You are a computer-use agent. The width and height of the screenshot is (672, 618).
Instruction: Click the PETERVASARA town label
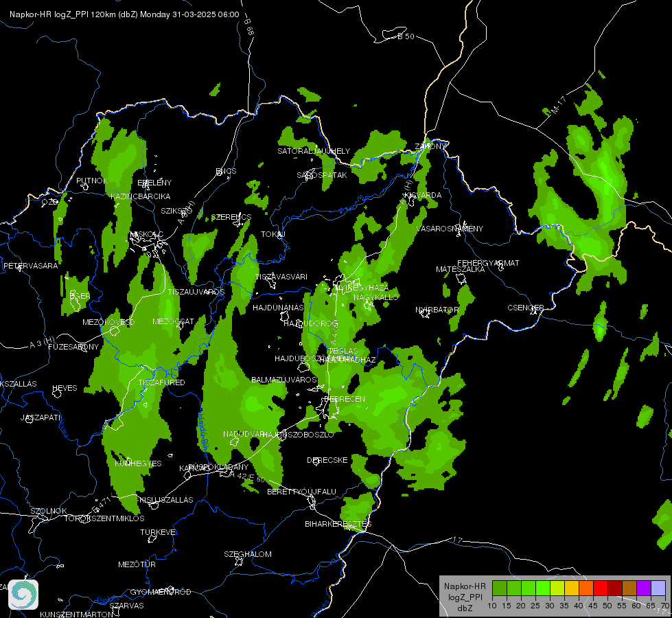pos(30,266)
